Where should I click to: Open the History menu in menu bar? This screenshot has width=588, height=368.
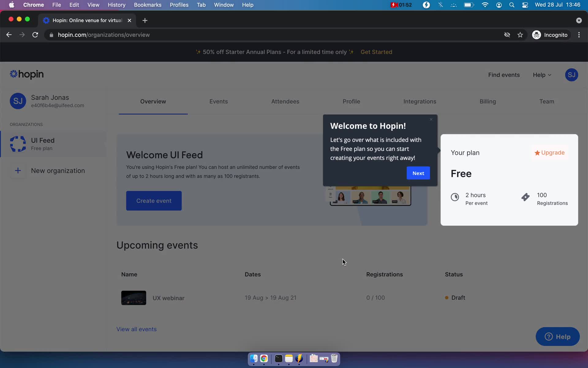116,5
